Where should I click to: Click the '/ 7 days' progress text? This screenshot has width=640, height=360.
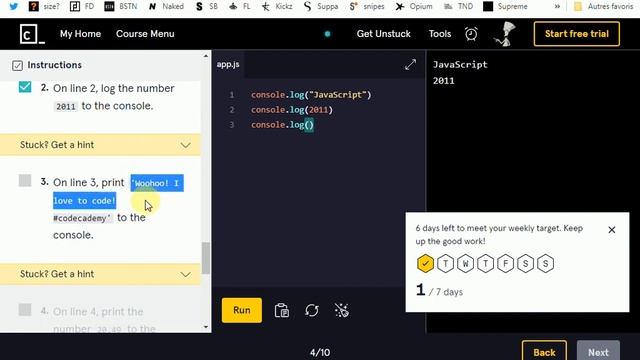click(446, 292)
